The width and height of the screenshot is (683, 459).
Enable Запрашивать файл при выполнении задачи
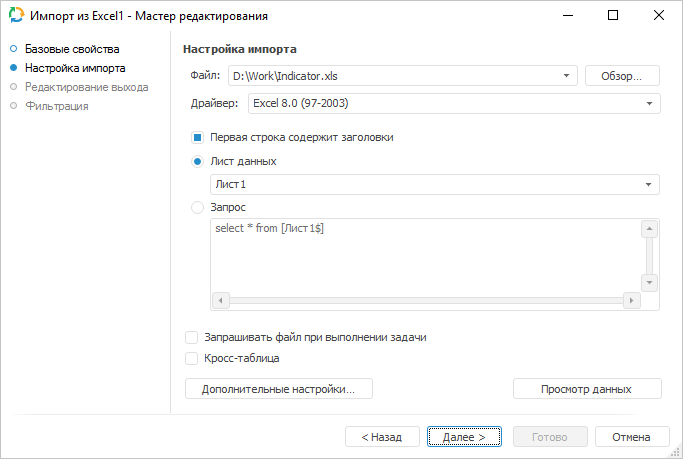pos(192,338)
